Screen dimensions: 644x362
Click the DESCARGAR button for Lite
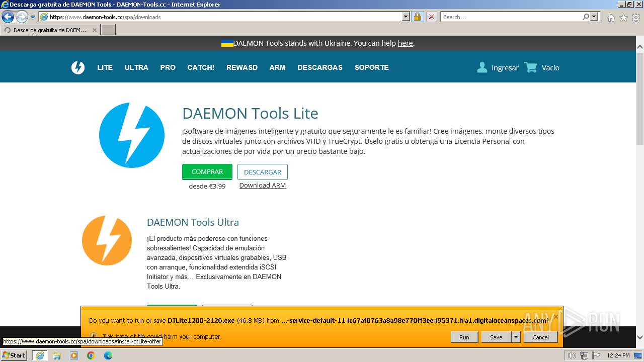(x=263, y=172)
